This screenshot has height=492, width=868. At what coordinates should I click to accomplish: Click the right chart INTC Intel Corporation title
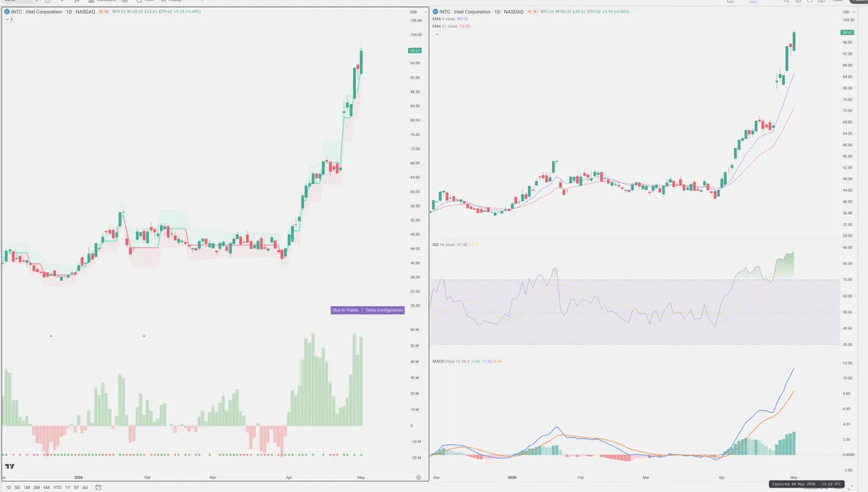(x=481, y=12)
